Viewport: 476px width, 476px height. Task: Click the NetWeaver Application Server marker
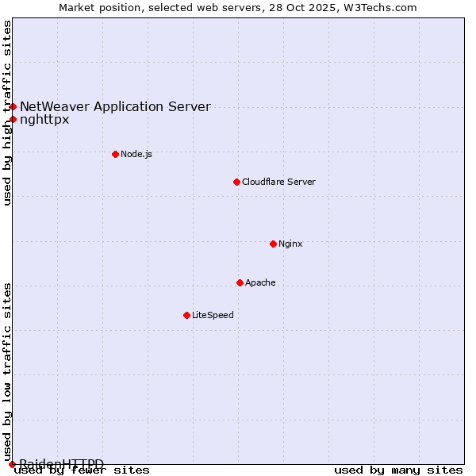coord(13,106)
